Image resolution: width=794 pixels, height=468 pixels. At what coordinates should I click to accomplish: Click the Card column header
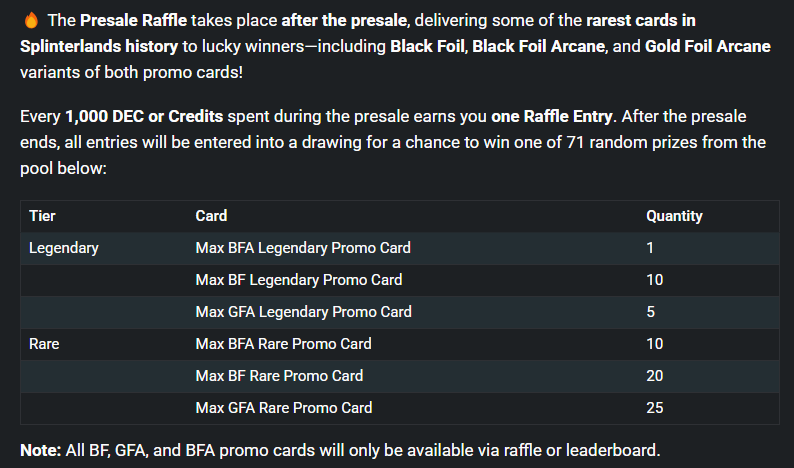(x=211, y=216)
